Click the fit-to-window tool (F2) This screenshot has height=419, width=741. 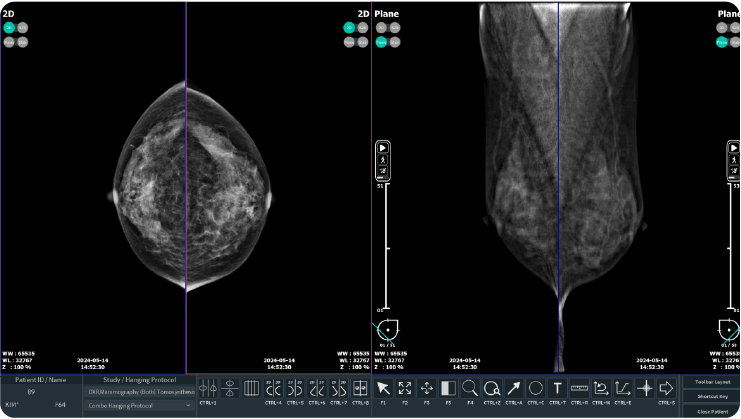[405, 388]
